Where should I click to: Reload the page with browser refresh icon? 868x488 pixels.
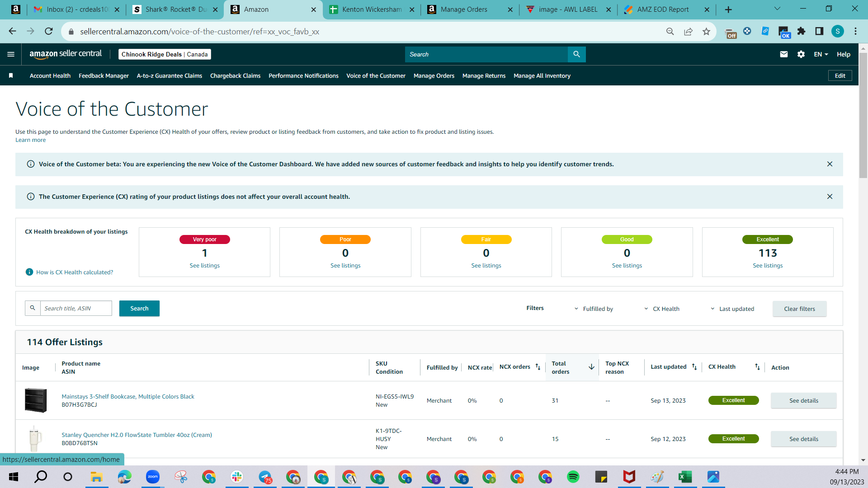click(49, 31)
